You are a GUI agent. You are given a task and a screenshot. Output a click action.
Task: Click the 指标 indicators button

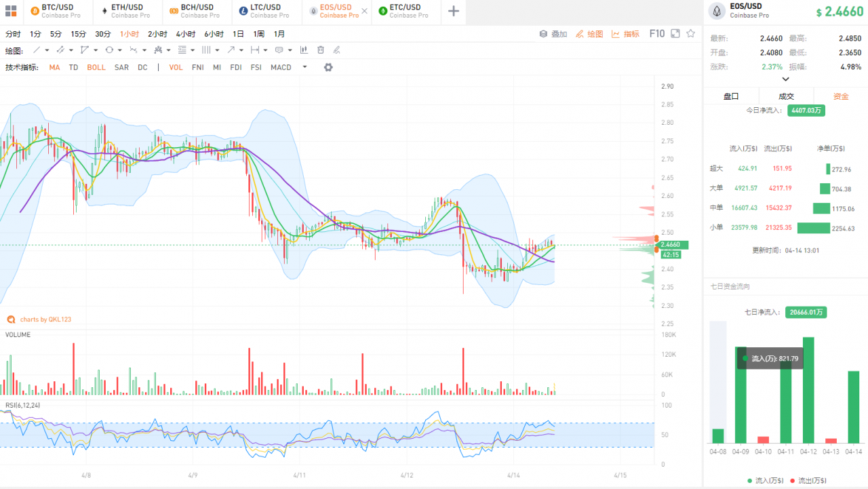[x=625, y=33]
